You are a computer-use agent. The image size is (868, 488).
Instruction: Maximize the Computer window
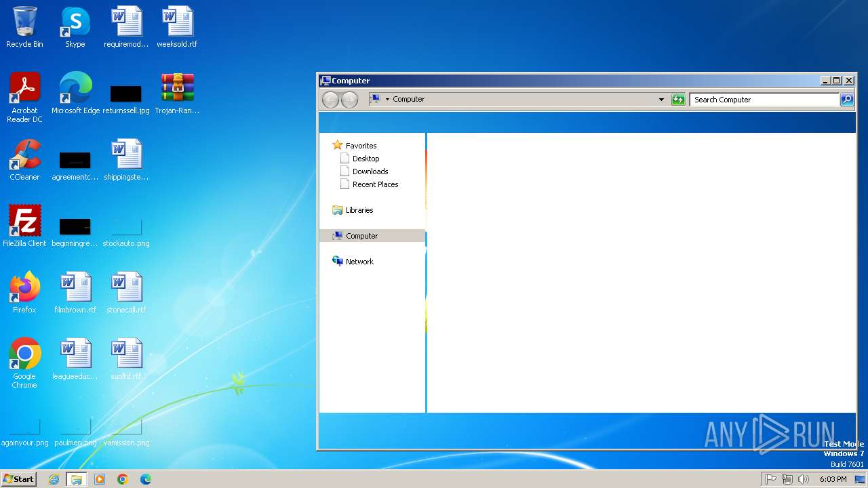click(837, 81)
